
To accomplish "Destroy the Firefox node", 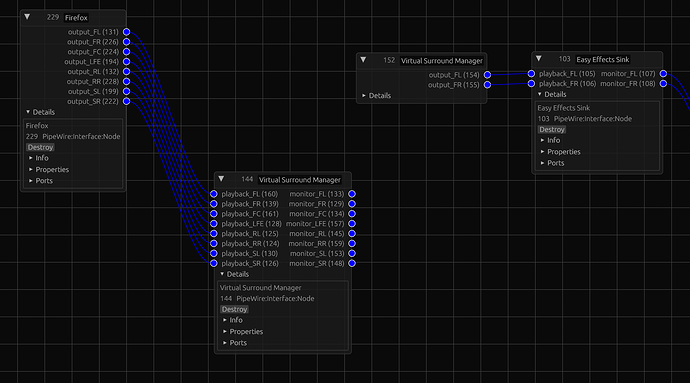I will (x=40, y=147).
